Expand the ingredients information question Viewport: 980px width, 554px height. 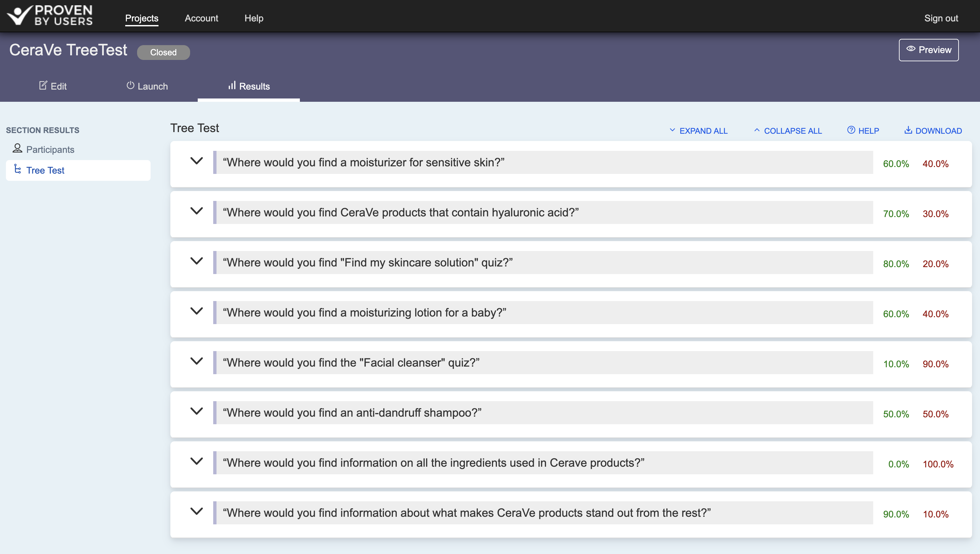pyautogui.click(x=196, y=461)
